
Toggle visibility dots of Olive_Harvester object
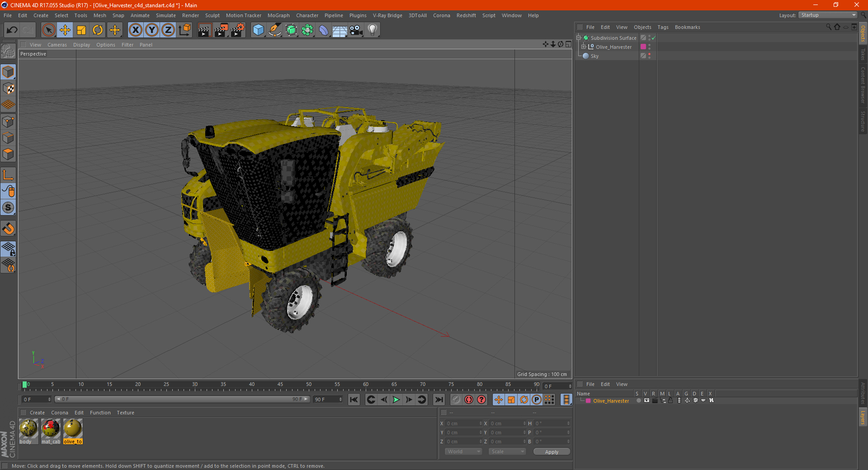pos(650,47)
